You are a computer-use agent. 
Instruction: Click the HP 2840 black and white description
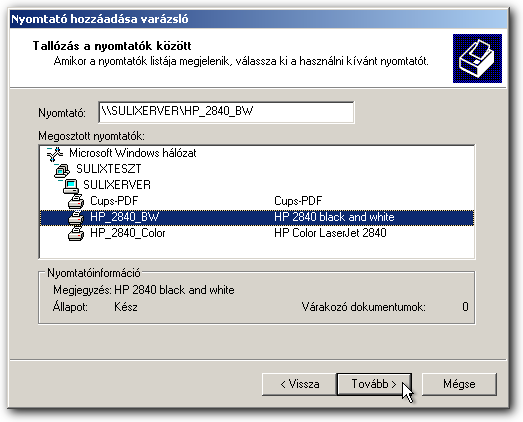[x=334, y=217]
